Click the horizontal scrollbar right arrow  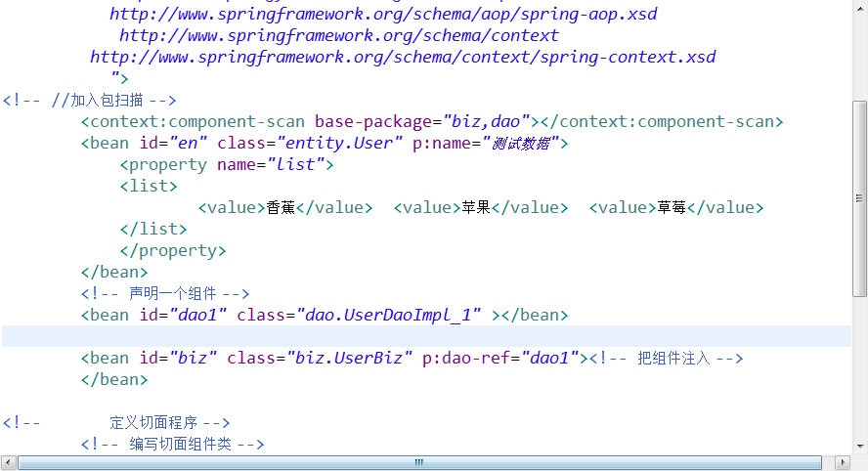click(842, 462)
